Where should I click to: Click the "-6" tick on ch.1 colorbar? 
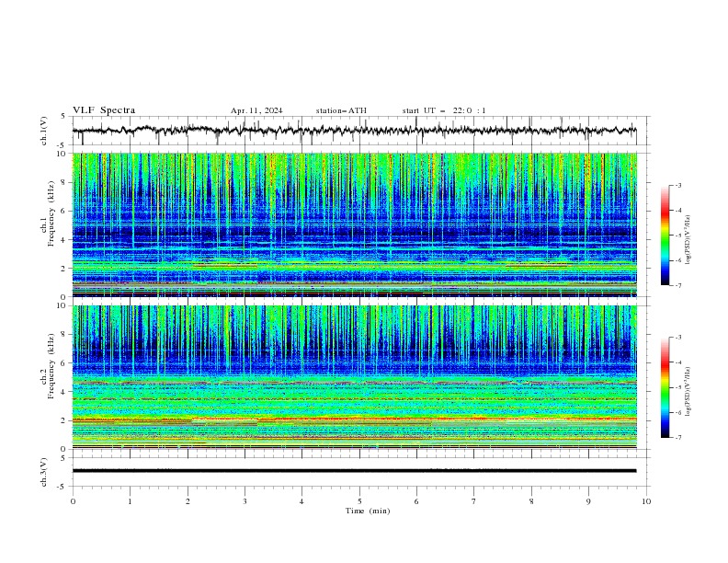[x=678, y=260]
